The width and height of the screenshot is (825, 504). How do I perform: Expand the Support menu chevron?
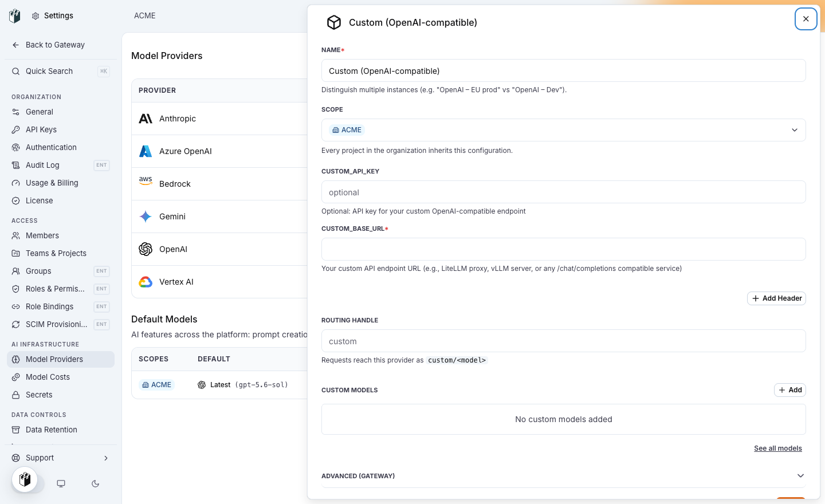(106, 458)
